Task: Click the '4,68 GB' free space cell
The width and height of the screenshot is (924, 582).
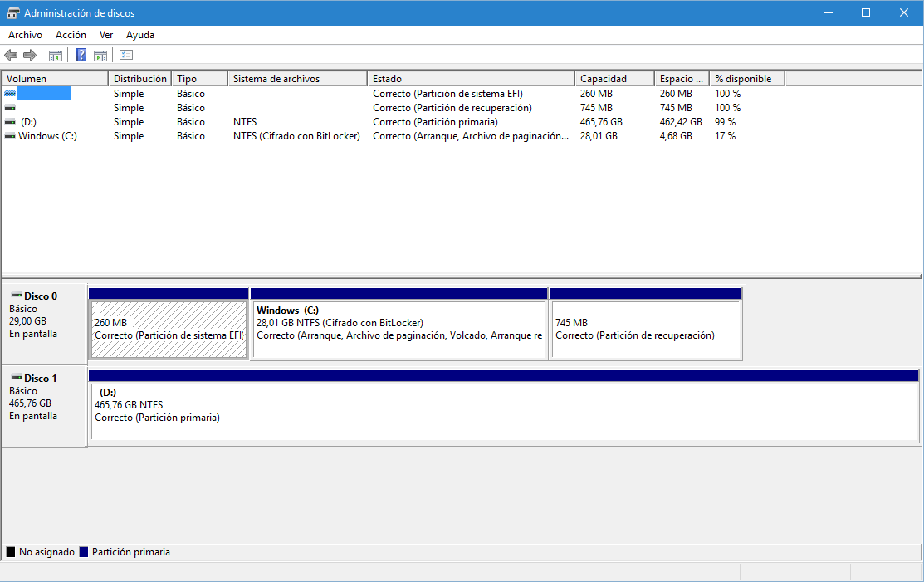Action: [x=676, y=136]
